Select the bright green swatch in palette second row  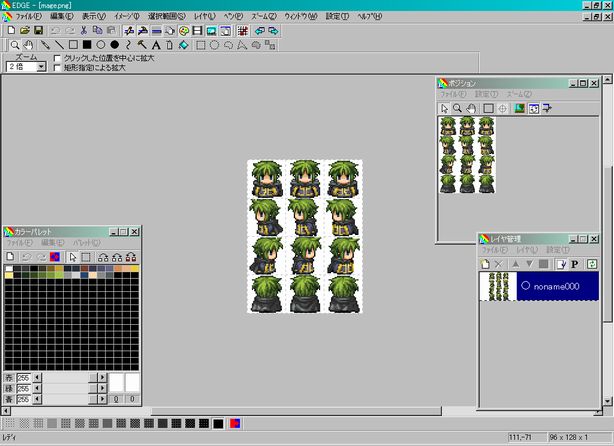coord(59,275)
